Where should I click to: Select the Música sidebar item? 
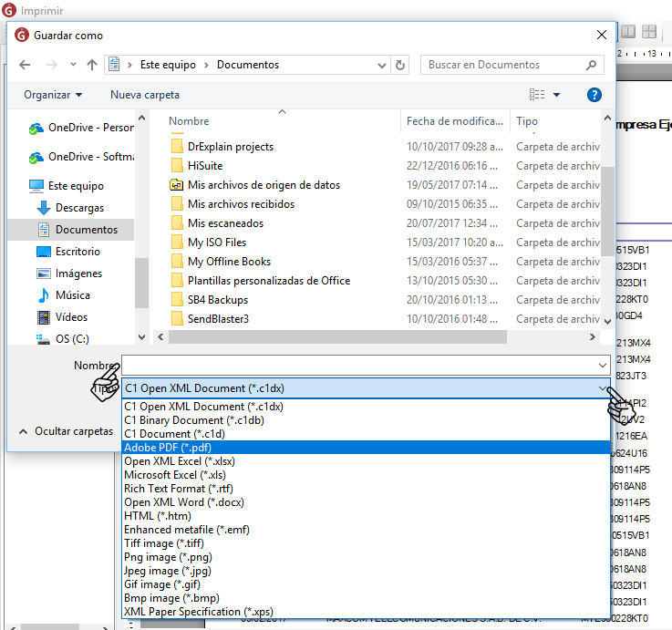pyautogui.click(x=72, y=295)
